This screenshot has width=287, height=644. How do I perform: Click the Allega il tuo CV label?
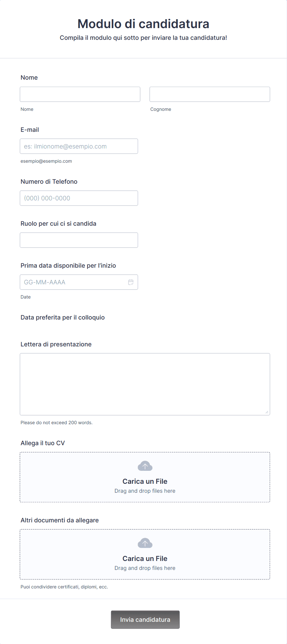[x=43, y=443]
